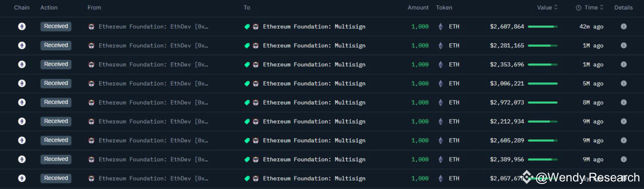This screenshot has width=644, height=189.
Task: Open Ethereum Foundation: EthDev sender in $3,006,221 row
Action: (x=153, y=83)
